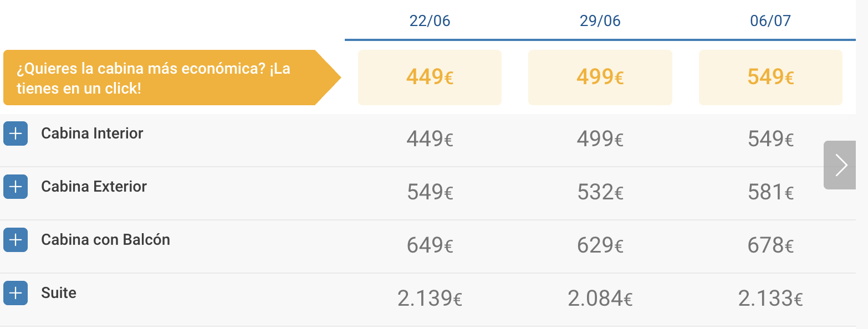The width and height of the screenshot is (868, 329).
Task: Select cheapest cabin 499€ on 29/06
Action: (x=600, y=78)
